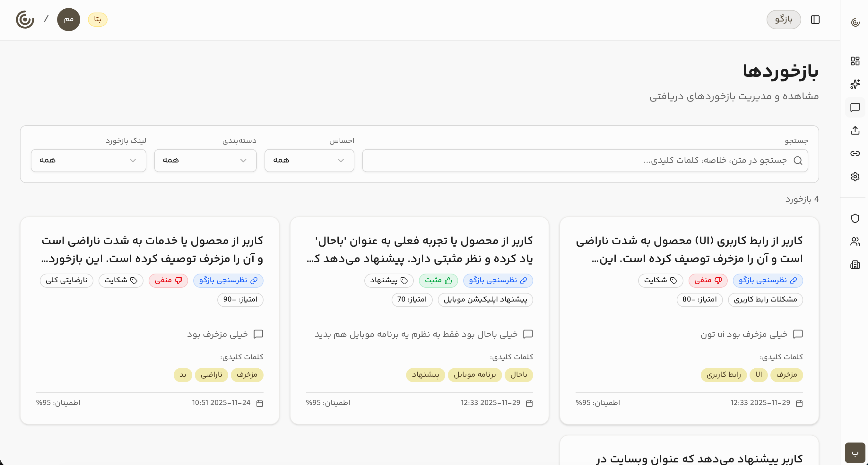Screen dimensions: 868x465
Task: Click the building icon in sidebar
Action: click(x=855, y=264)
